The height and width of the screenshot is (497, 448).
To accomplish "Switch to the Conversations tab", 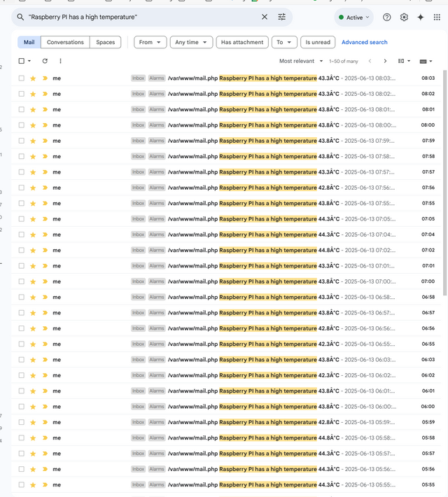I will coord(65,42).
